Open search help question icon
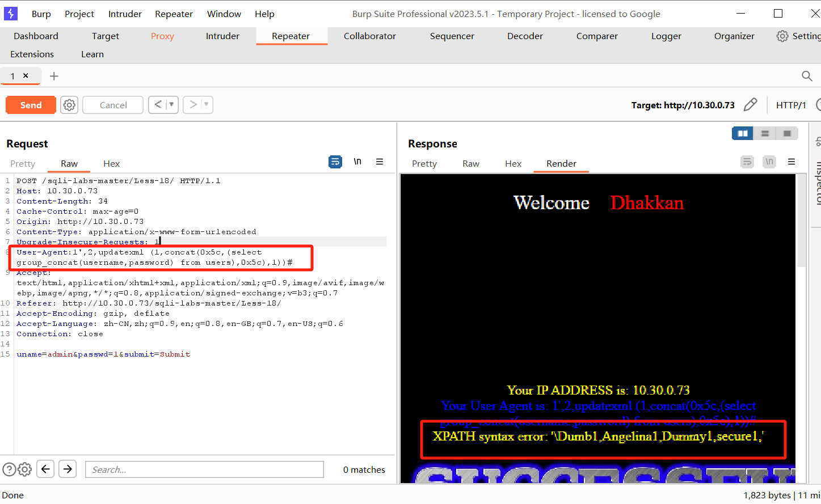The width and height of the screenshot is (821, 504). 9,469
